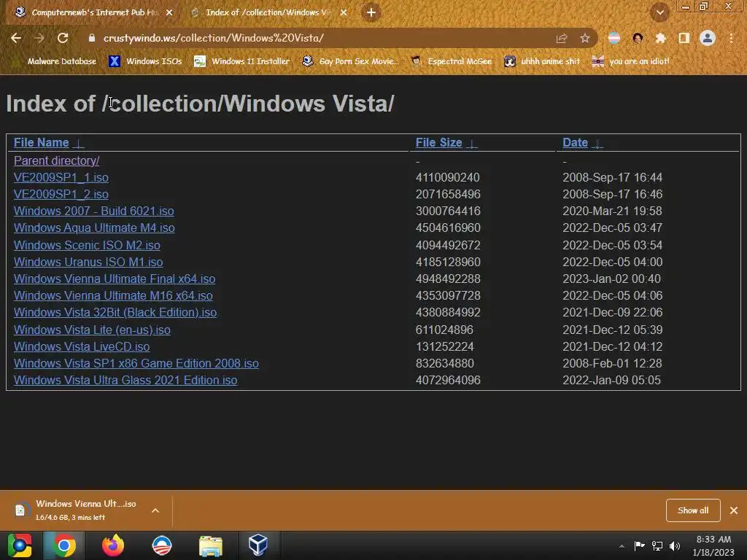The image size is (747, 560).
Task: Switch to the Computernewb's Internet Pub tab
Action: (94, 12)
